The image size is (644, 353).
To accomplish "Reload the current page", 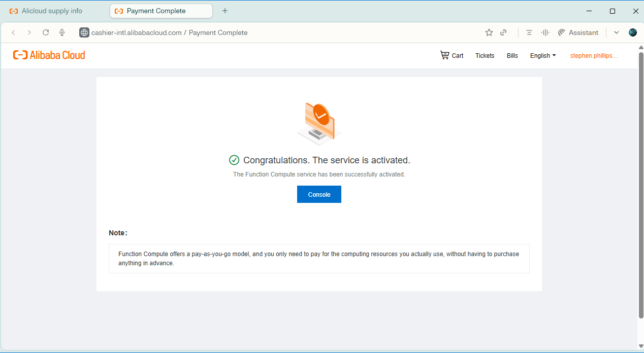I will tap(46, 32).
